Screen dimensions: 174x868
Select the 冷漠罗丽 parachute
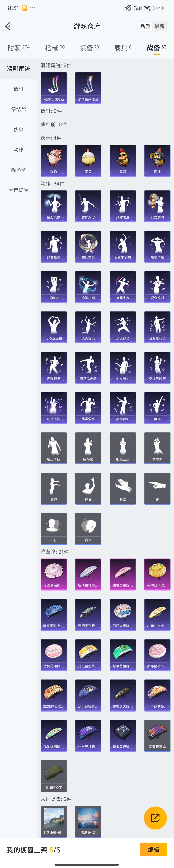[54, 574]
